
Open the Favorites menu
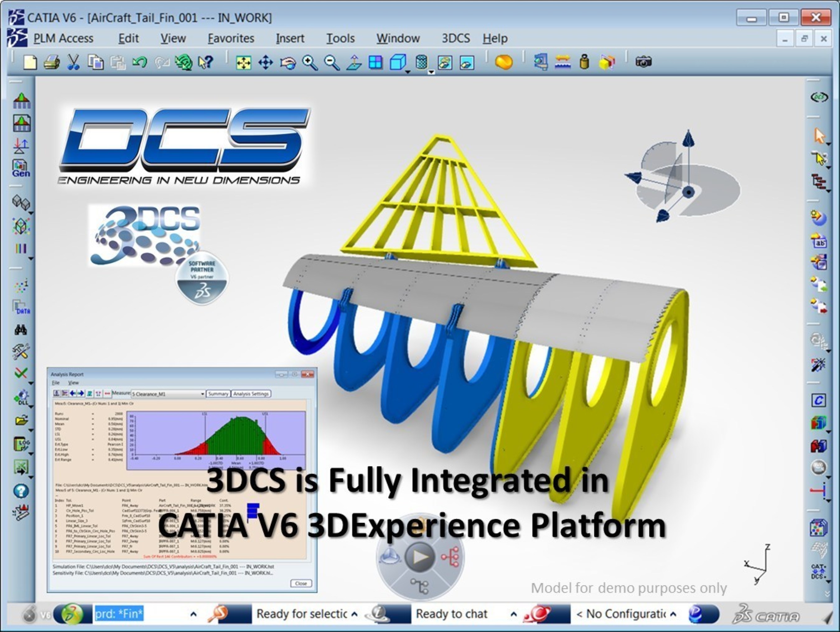pyautogui.click(x=231, y=38)
